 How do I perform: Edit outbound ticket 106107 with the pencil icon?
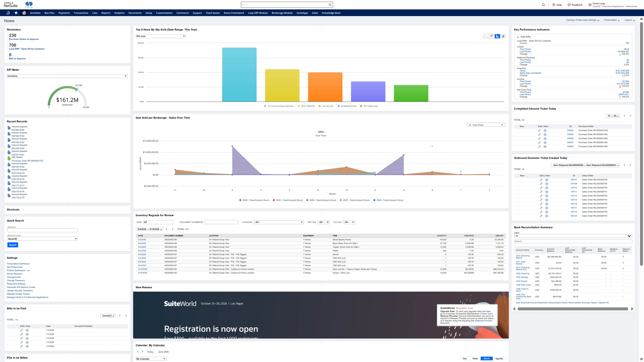541,180
